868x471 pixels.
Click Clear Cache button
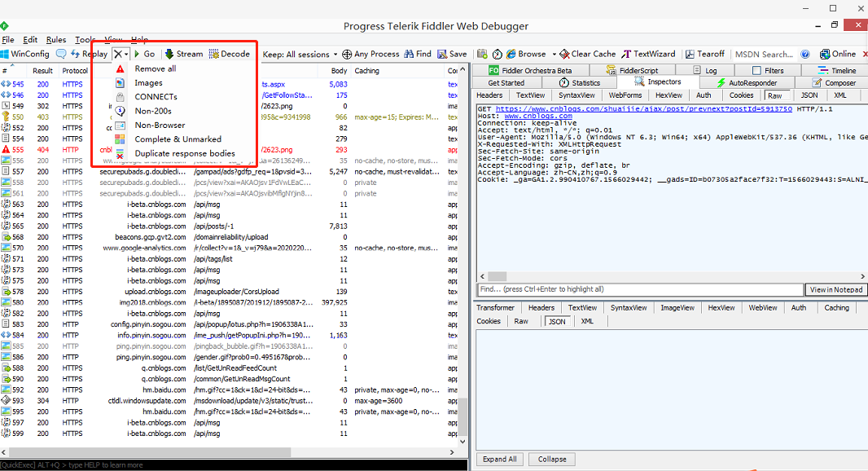[588, 54]
